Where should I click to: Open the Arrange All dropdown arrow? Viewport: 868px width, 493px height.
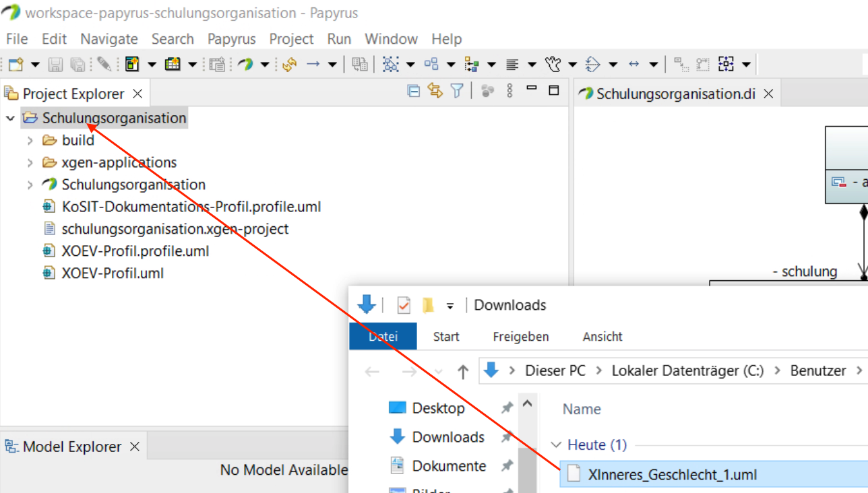(410, 65)
